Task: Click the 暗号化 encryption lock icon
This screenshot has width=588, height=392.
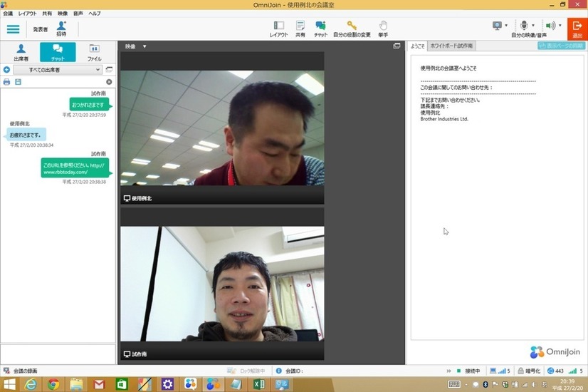Action: pyautogui.click(x=520, y=371)
